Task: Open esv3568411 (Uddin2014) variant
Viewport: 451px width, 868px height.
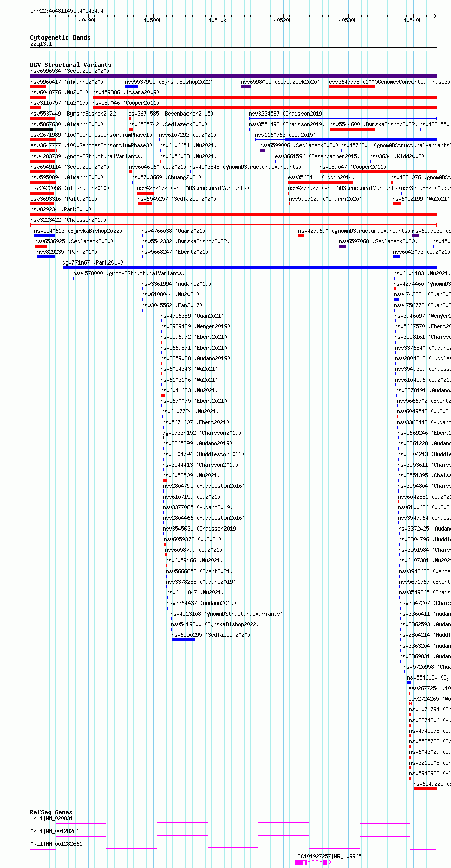Action: pyautogui.click(x=321, y=177)
